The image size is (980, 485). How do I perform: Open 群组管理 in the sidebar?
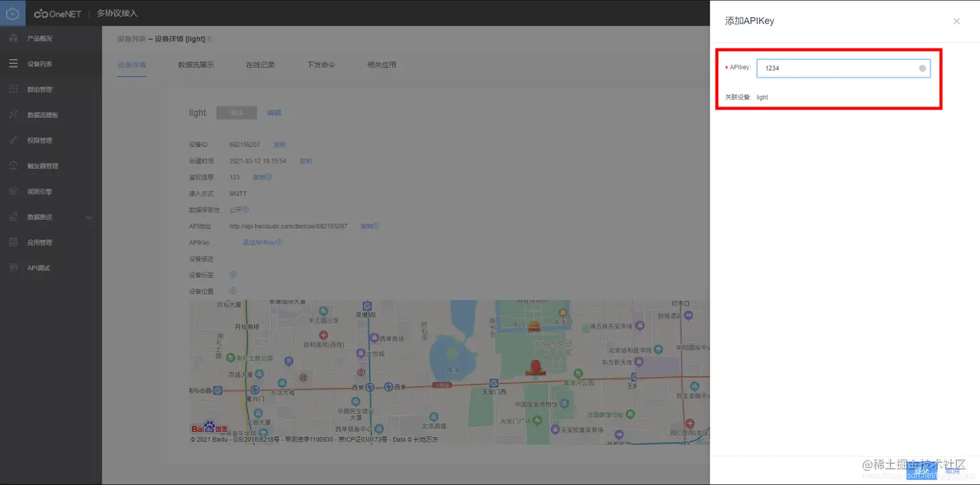pos(40,89)
